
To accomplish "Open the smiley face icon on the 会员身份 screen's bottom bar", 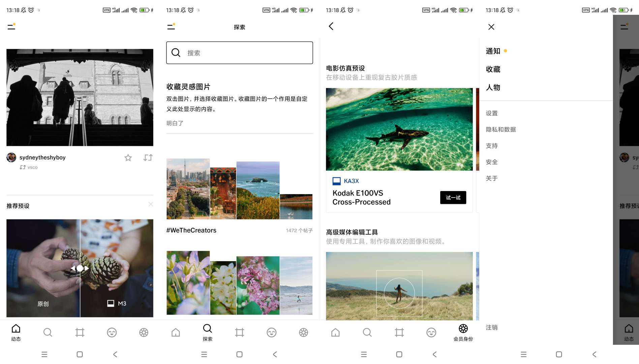I will click(x=431, y=333).
